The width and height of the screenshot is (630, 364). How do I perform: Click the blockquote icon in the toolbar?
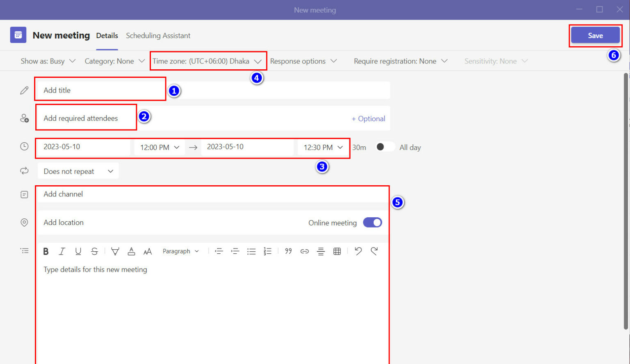(x=288, y=251)
